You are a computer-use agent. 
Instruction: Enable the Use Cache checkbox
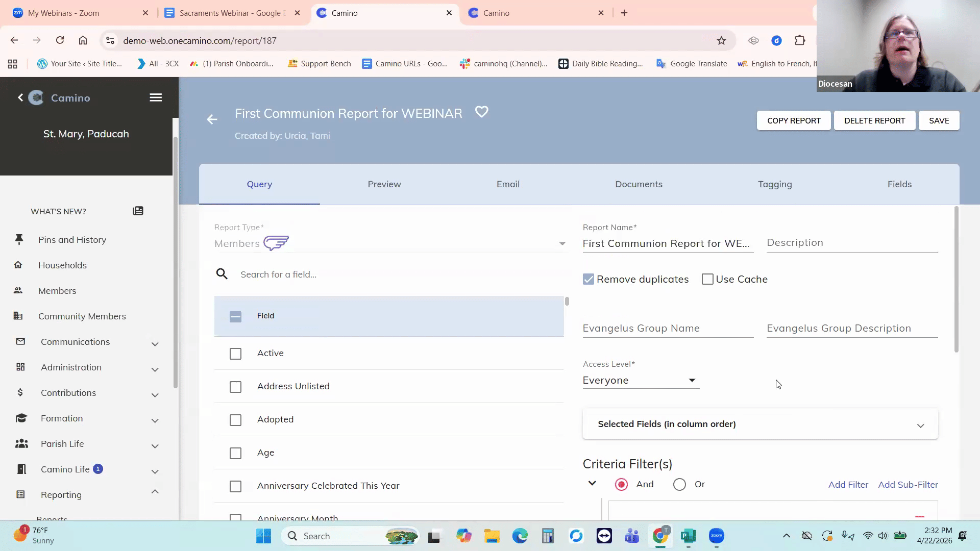click(x=707, y=279)
